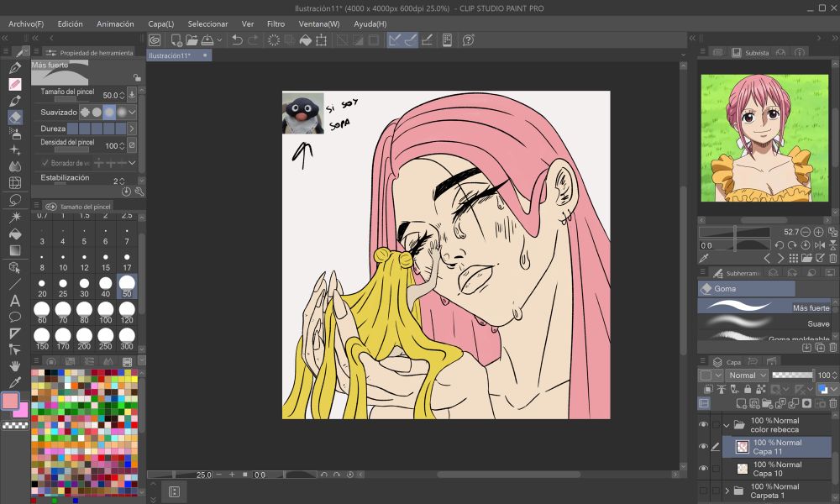Click the Open file folder icon
The width and height of the screenshot is (840, 504).
coord(192,40)
